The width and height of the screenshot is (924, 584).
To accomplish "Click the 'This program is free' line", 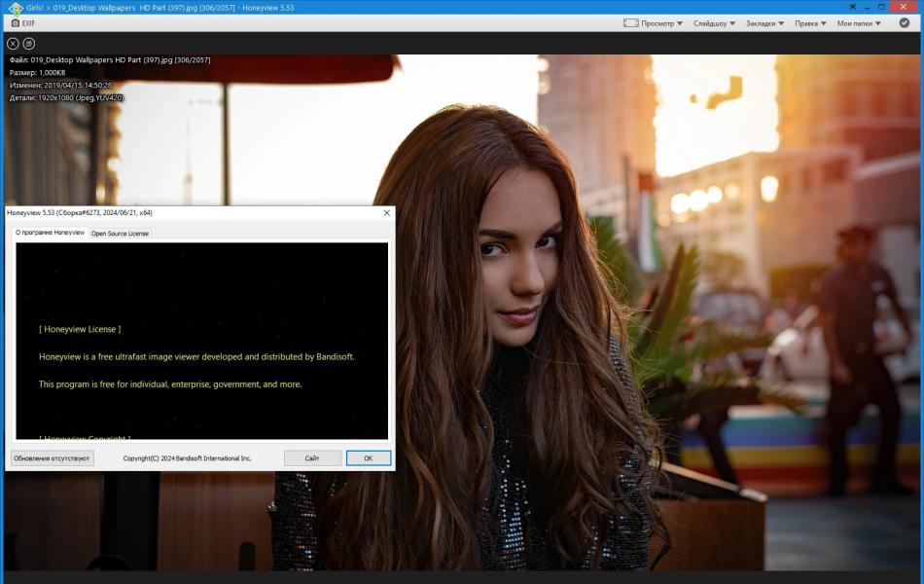I will pyautogui.click(x=170, y=384).
